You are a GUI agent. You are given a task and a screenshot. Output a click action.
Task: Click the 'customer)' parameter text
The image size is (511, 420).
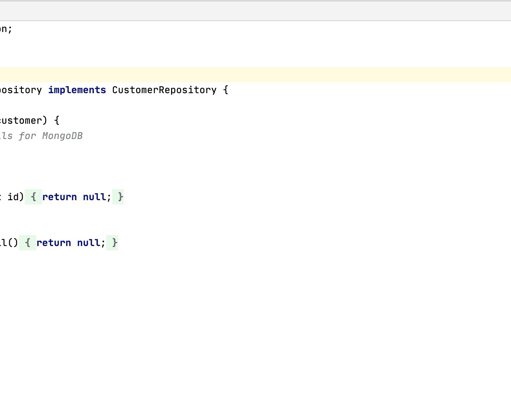pyautogui.click(x=24, y=120)
